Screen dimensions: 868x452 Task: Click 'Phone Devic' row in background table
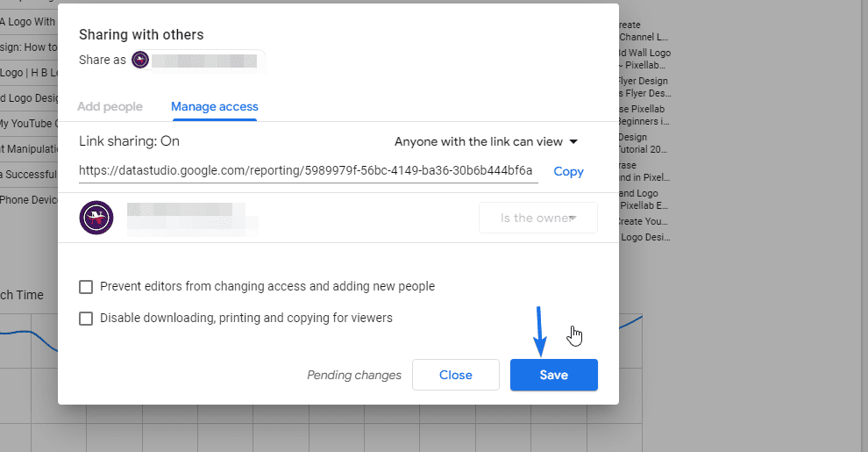tap(29, 200)
